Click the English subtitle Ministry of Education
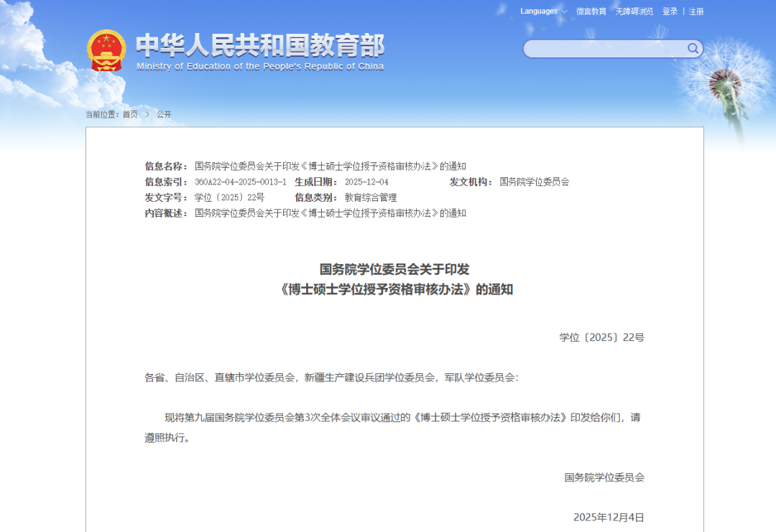The height and width of the screenshot is (532, 776). click(260, 65)
